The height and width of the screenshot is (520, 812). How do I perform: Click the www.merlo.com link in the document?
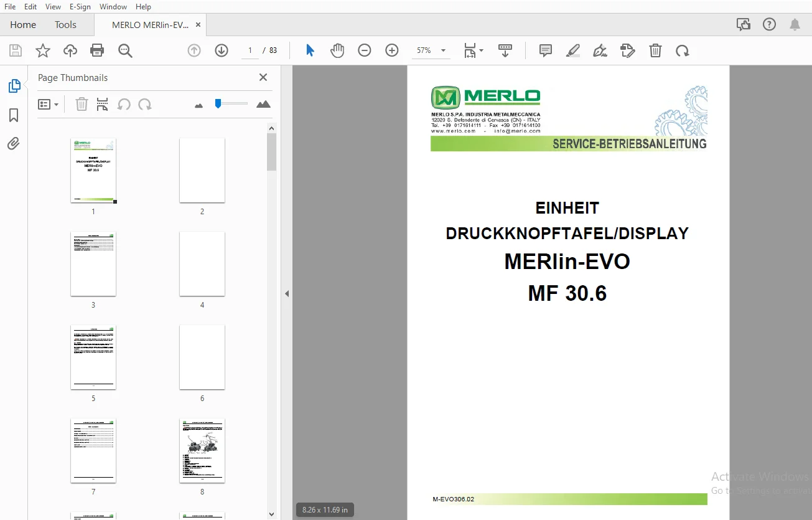(454, 131)
